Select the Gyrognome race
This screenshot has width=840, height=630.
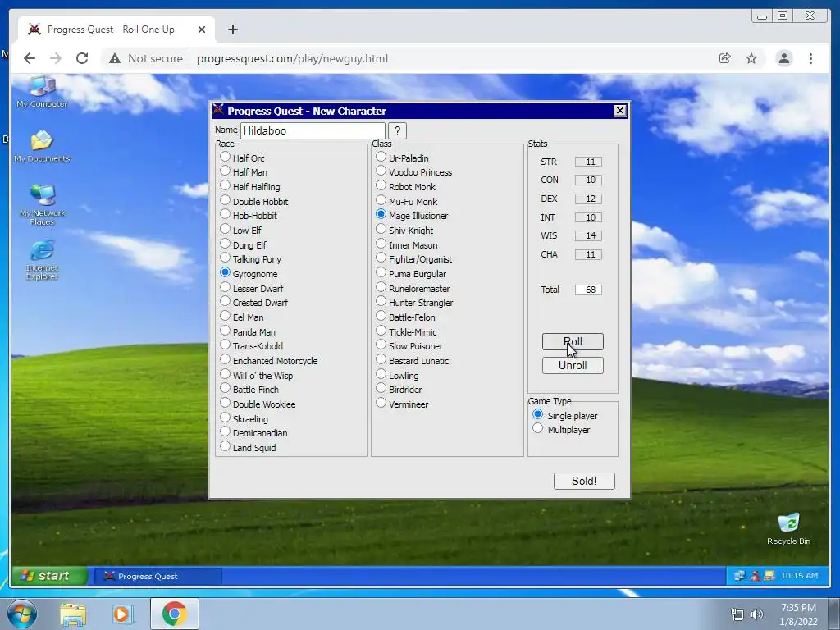pos(225,272)
